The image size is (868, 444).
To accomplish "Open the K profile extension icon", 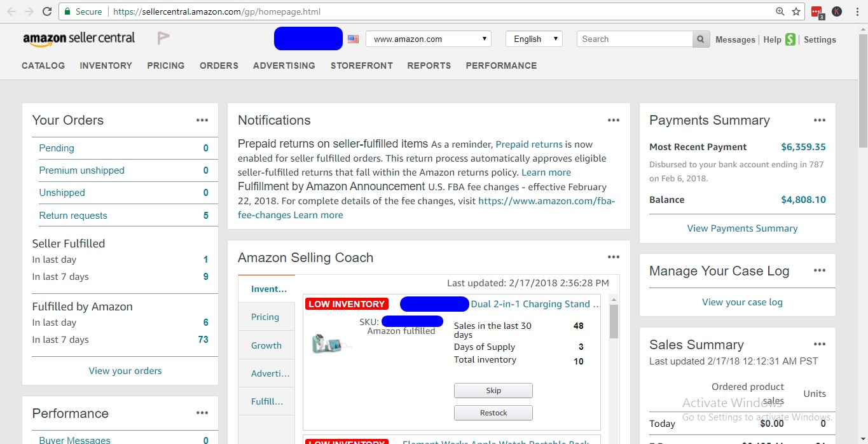I will (x=837, y=11).
